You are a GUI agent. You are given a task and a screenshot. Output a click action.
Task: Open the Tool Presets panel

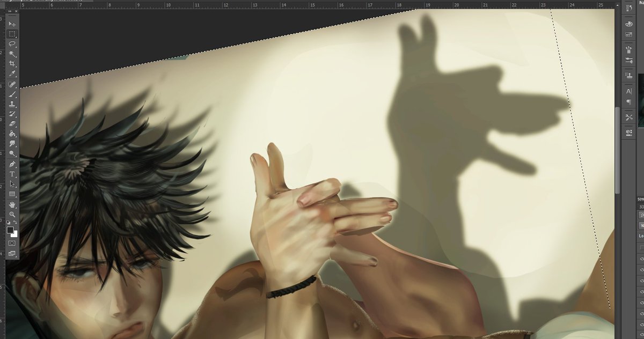(628, 117)
